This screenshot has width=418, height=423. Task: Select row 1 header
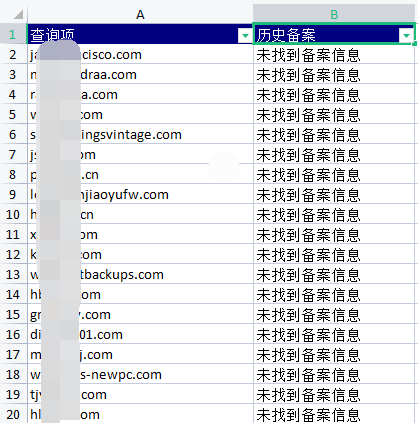[13, 34]
